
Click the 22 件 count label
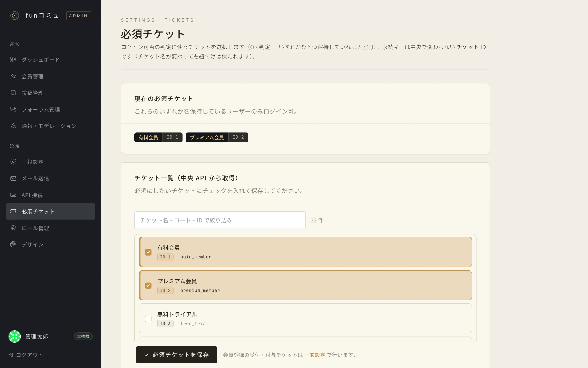point(317,220)
